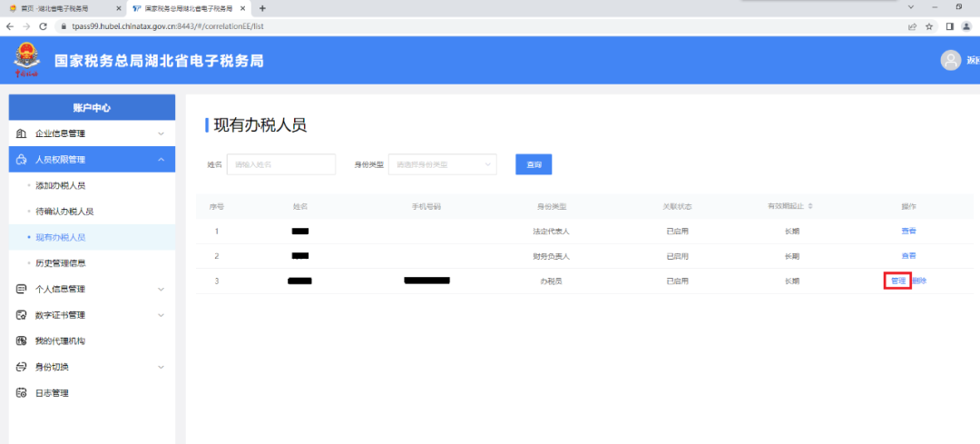Go back with browser back arrow
Image resolution: width=980 pixels, height=444 pixels.
(9, 26)
